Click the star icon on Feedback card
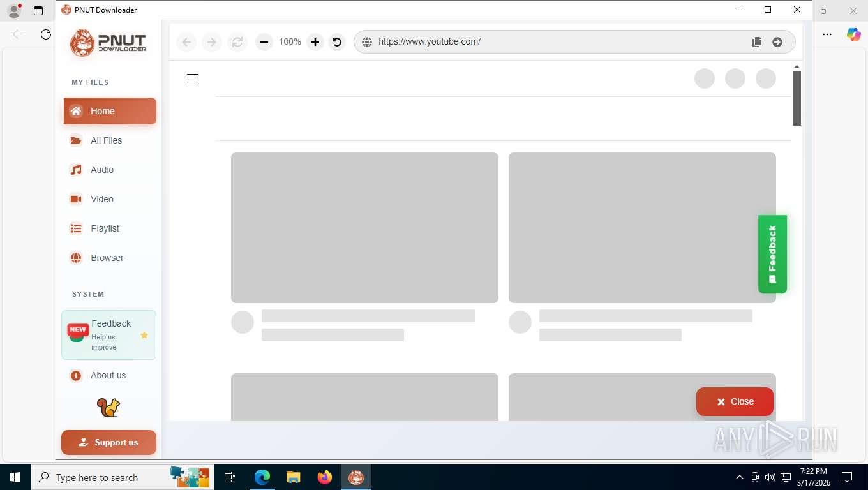Viewport: 868px width, 490px height. pos(144,335)
